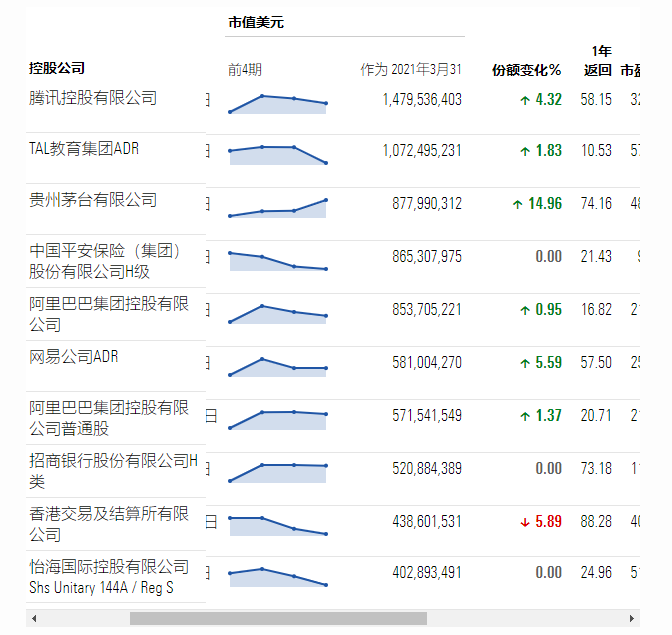Viewport: 672px width, 635px height.
Task: Open the 网易公司ADR holding
Action: click(x=73, y=357)
